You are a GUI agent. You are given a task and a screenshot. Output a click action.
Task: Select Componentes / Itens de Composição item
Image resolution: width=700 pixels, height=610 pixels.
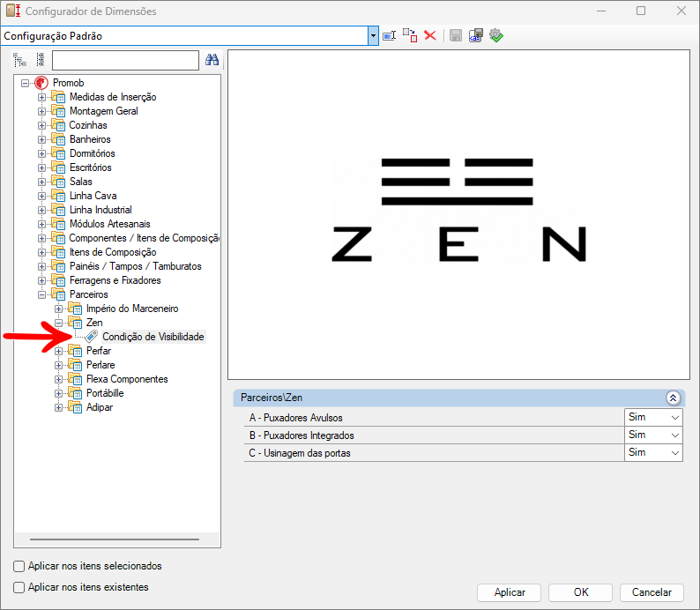coord(145,238)
